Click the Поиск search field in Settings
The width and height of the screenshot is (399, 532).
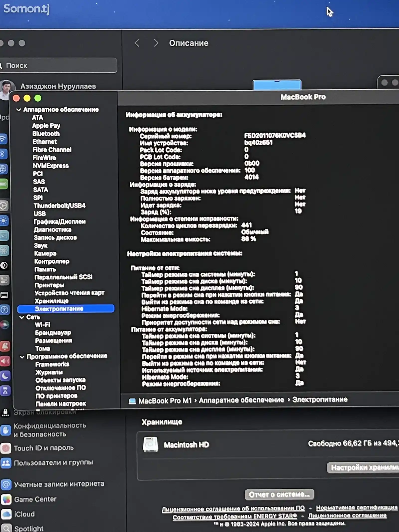pyautogui.click(x=58, y=66)
